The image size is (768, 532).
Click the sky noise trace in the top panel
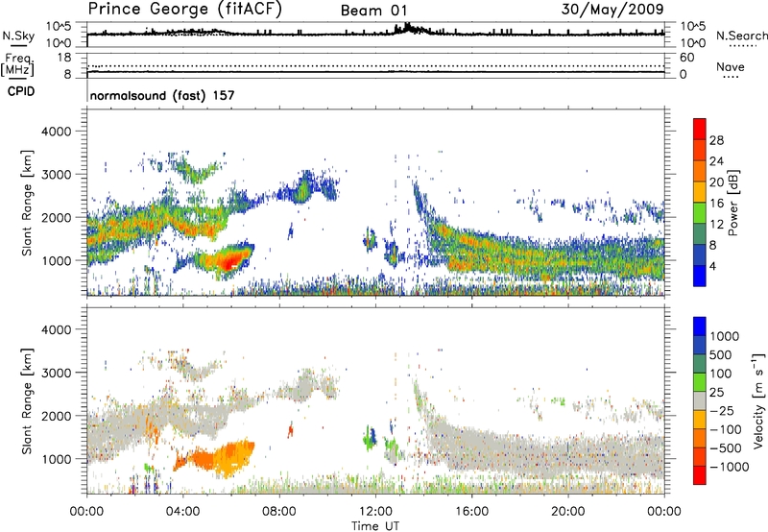(375, 33)
